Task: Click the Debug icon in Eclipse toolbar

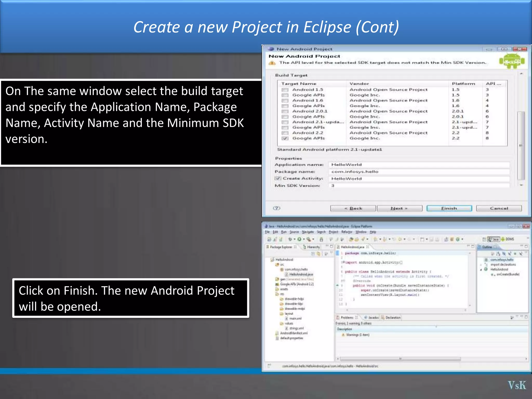Action: (x=290, y=239)
